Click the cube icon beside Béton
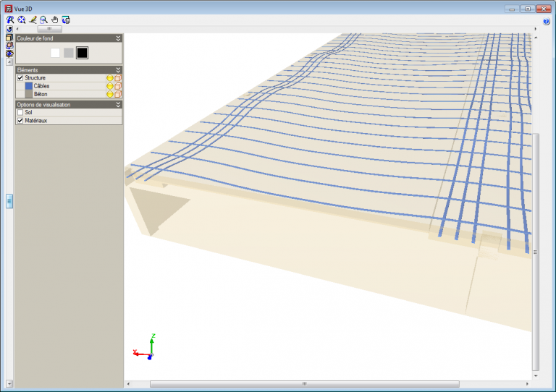556x392 pixels. tap(118, 94)
